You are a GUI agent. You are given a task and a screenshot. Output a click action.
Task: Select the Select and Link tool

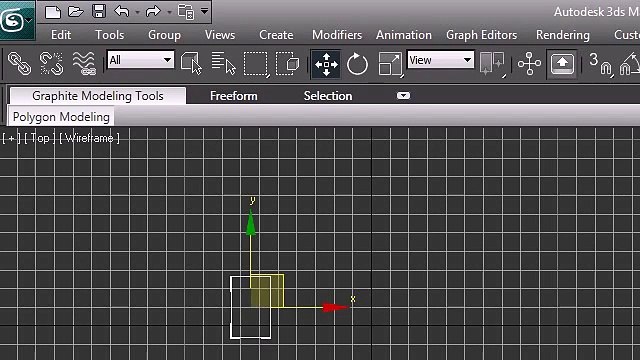(19, 64)
